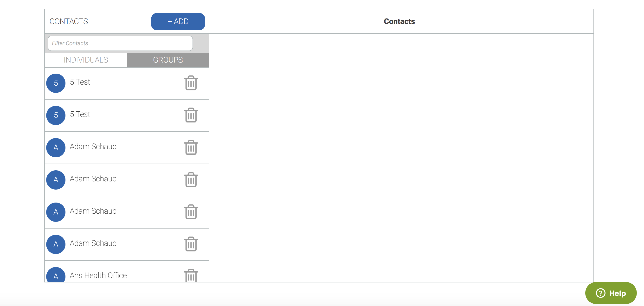Switch to the Groups tab
644x306 pixels.
tap(168, 60)
